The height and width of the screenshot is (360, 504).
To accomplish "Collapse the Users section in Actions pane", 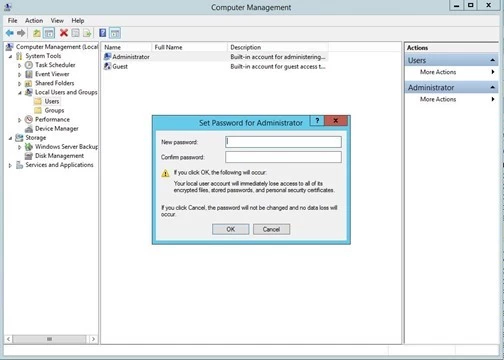I will pyautogui.click(x=492, y=60).
